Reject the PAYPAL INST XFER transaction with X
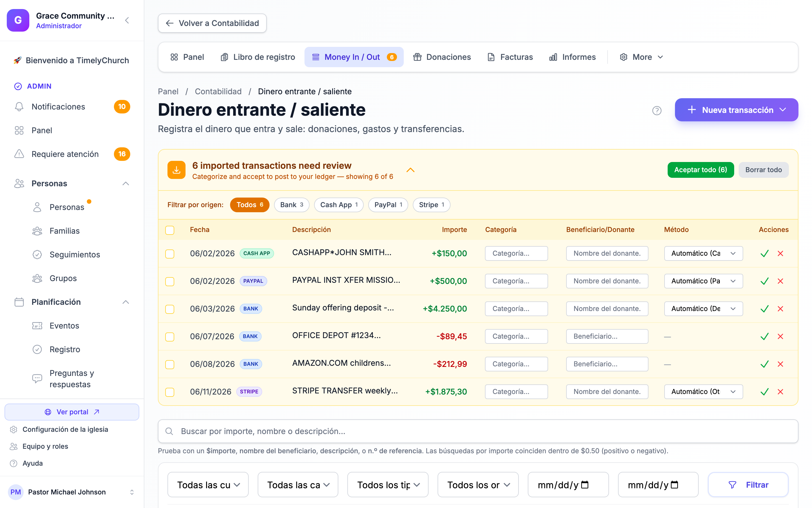This screenshot has height=508, width=812. click(x=780, y=281)
